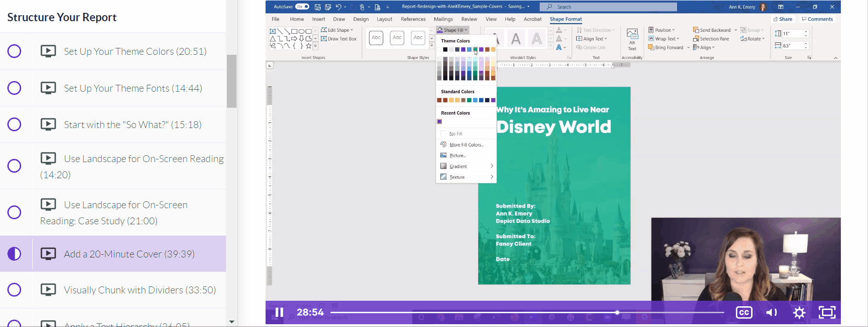Screen dimensions: 868x327
Task: Apply the first Abc shape style
Action: coord(376,38)
